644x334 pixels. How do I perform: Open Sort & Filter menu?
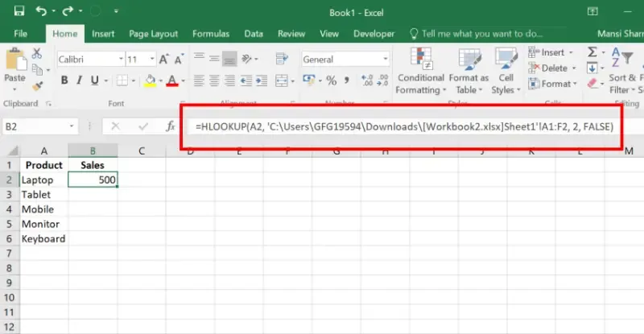pyautogui.click(x=622, y=71)
